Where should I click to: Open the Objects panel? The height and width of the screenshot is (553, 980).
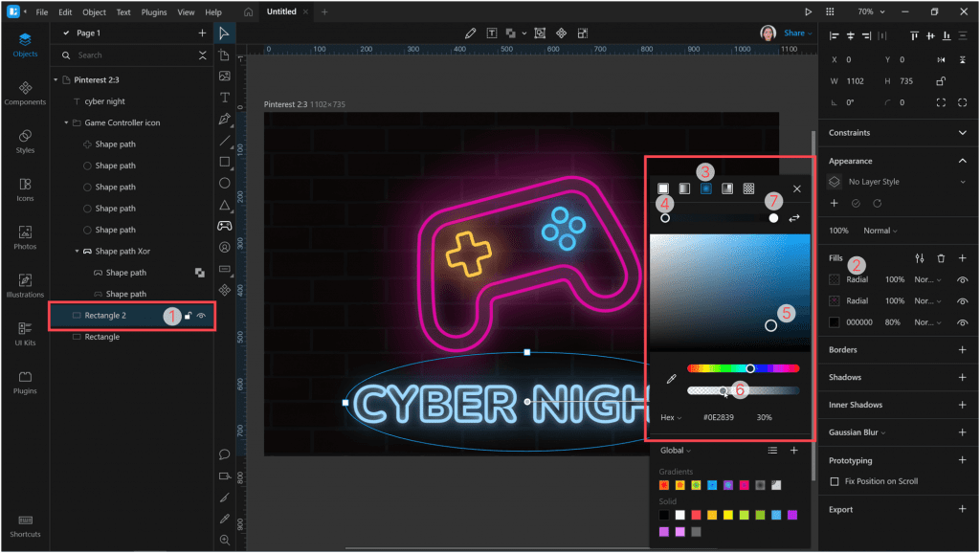tap(25, 45)
